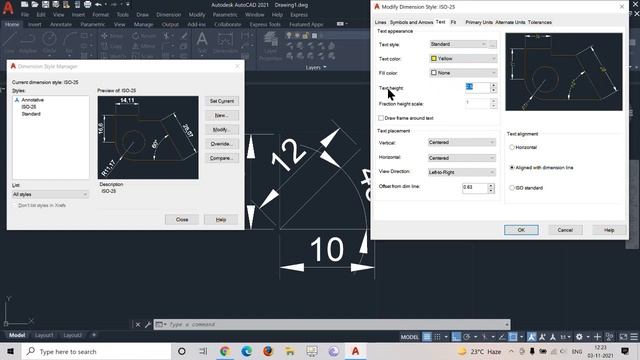Click the Text height input field
Viewport: 640px width, 360px height.
(477, 87)
